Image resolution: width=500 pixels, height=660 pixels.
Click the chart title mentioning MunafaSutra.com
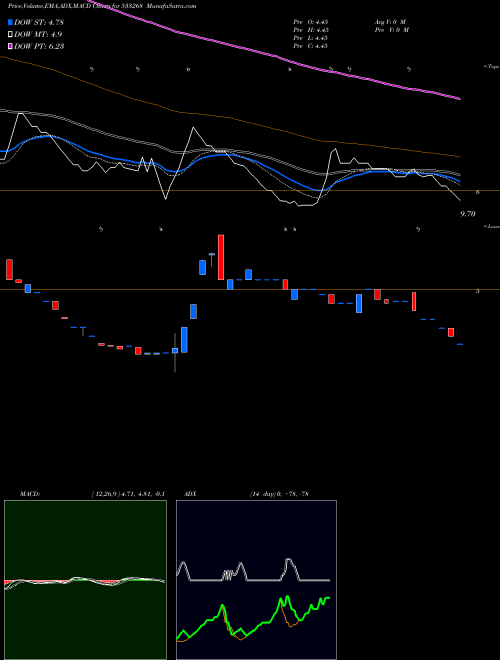point(102,6)
